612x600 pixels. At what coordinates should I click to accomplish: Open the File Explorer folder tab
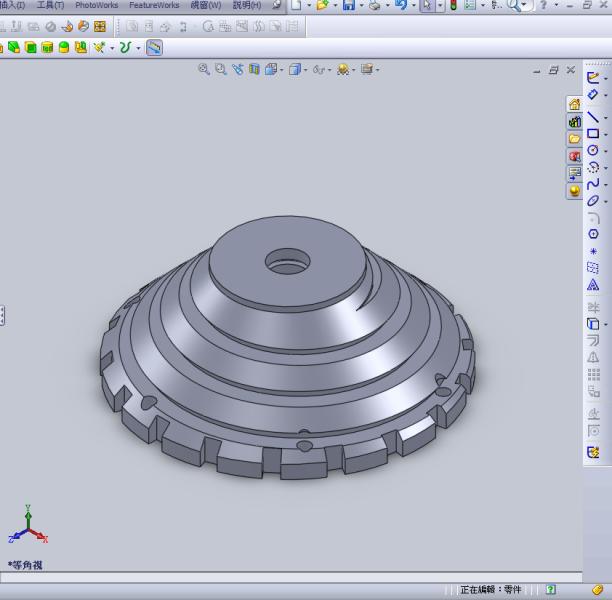[x=575, y=139]
